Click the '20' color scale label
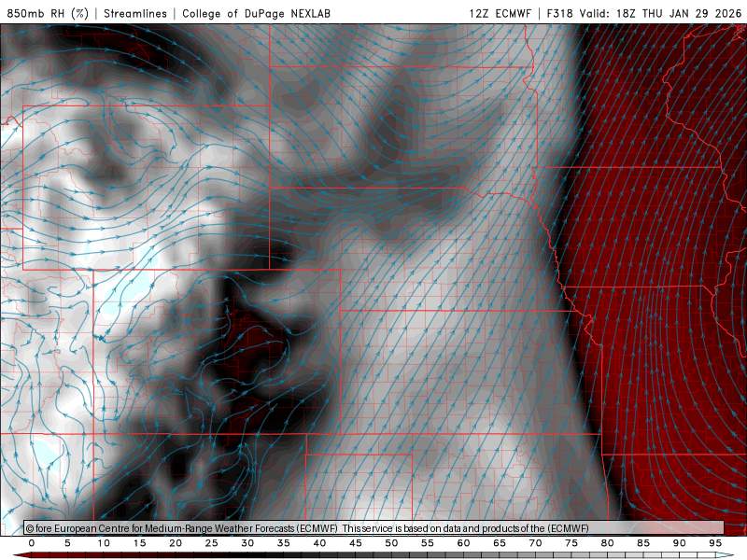This screenshot has width=747, height=560. [176, 543]
